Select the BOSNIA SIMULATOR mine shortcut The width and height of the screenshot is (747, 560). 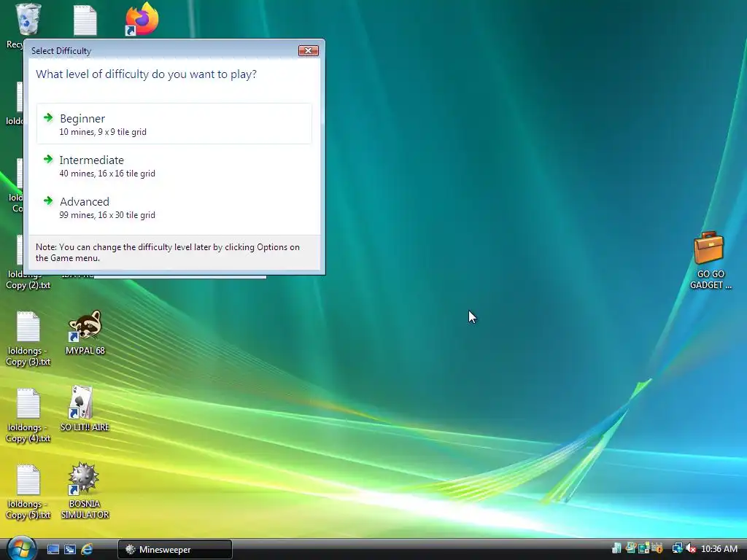click(85, 491)
